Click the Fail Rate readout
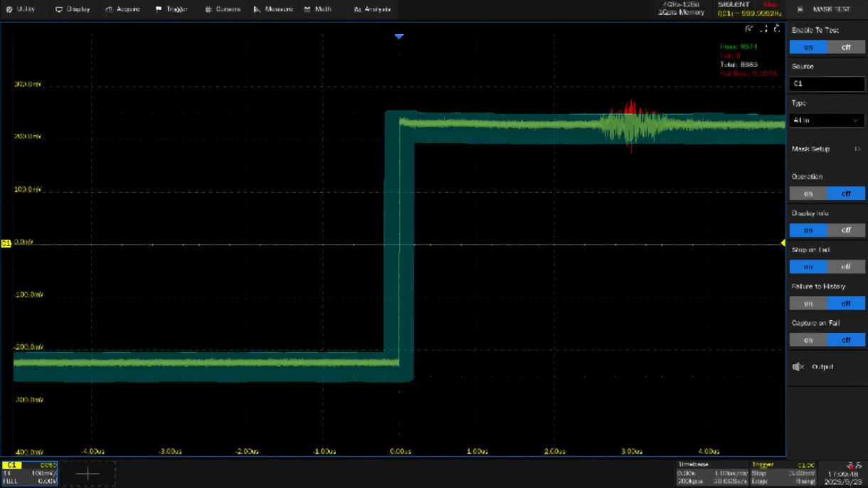This screenshot has width=868, height=488. tap(748, 73)
